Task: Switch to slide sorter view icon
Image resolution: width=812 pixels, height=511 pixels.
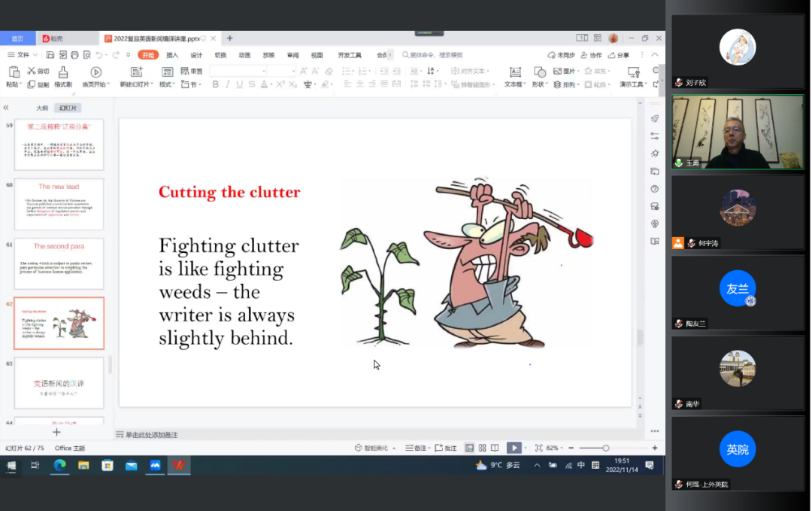Action: coord(483,448)
